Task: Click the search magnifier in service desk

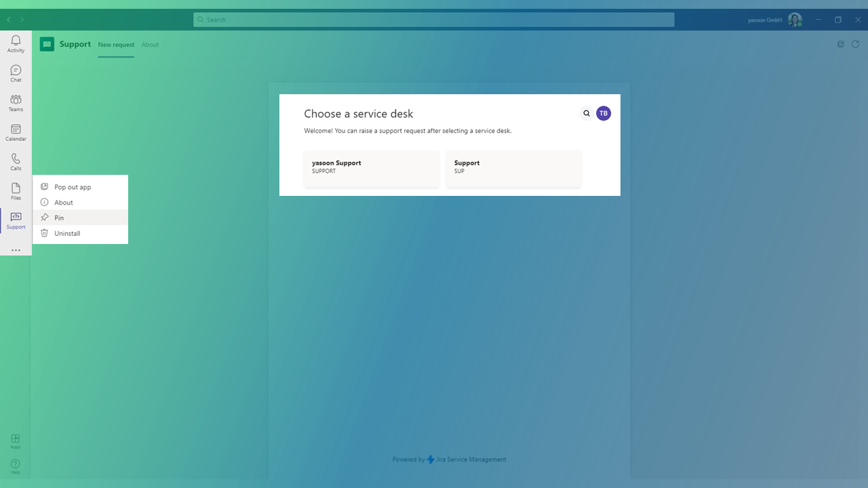Action: [587, 114]
